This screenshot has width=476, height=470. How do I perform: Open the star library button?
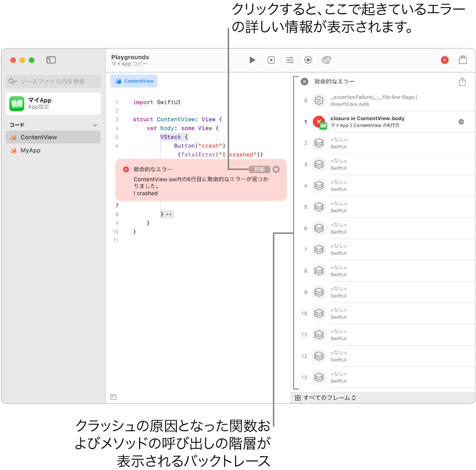pos(308,60)
